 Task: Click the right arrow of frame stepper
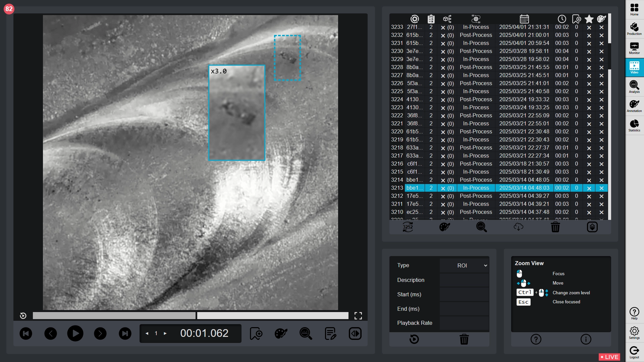(x=165, y=334)
